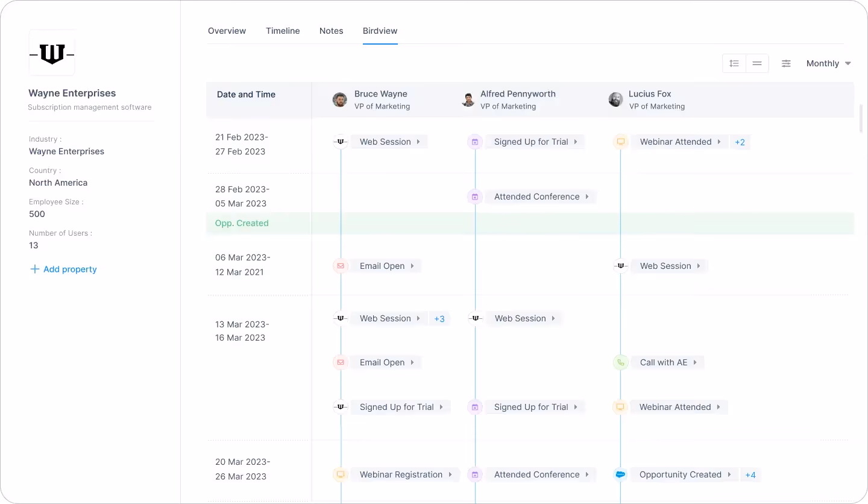Open the Notes tab

(x=331, y=31)
